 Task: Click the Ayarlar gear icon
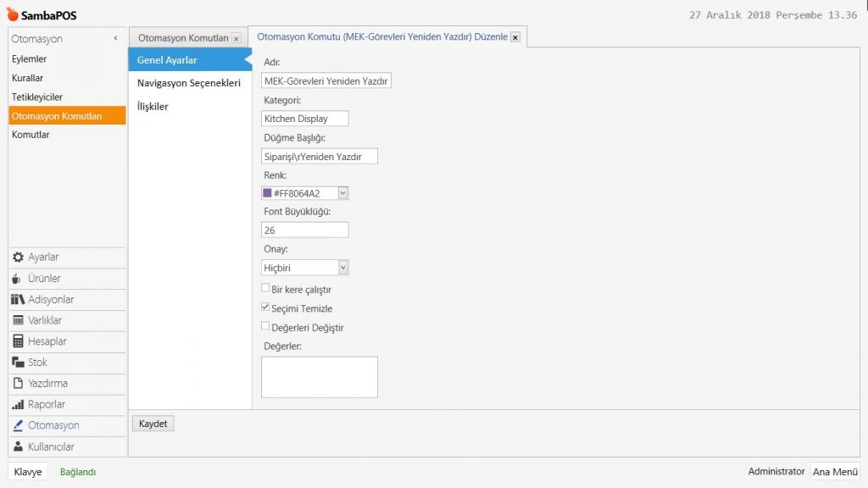point(18,258)
